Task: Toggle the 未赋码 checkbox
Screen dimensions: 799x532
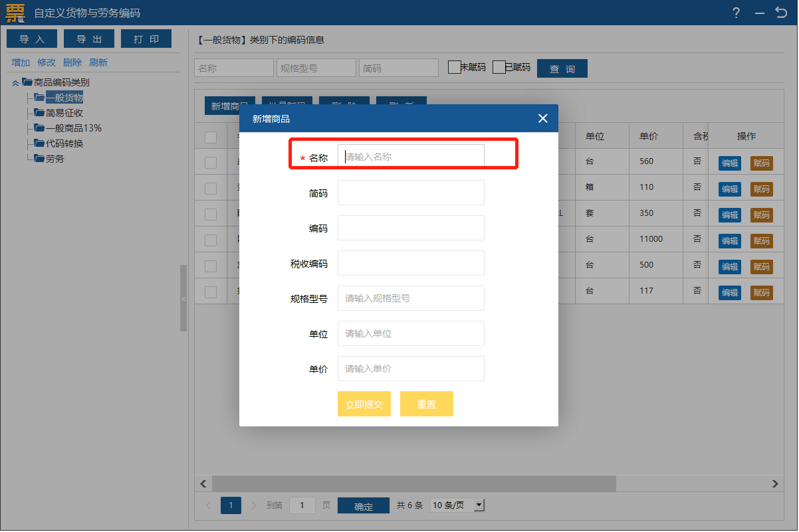Action: (x=454, y=68)
